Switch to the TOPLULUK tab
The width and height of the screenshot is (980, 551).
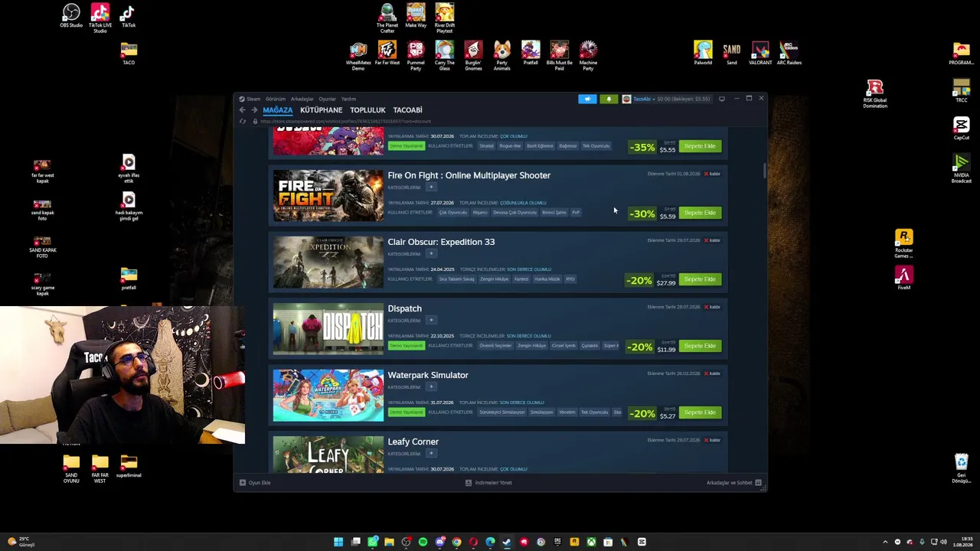click(x=367, y=110)
